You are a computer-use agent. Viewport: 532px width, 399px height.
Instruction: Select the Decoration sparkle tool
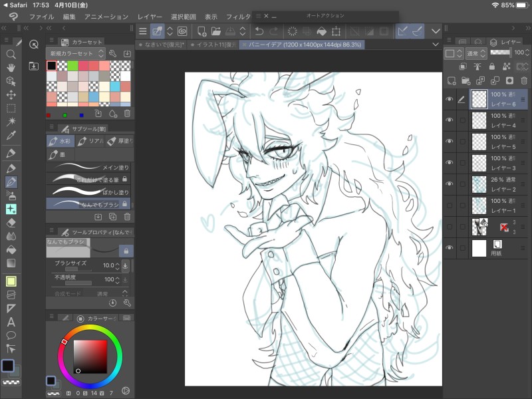click(11, 209)
